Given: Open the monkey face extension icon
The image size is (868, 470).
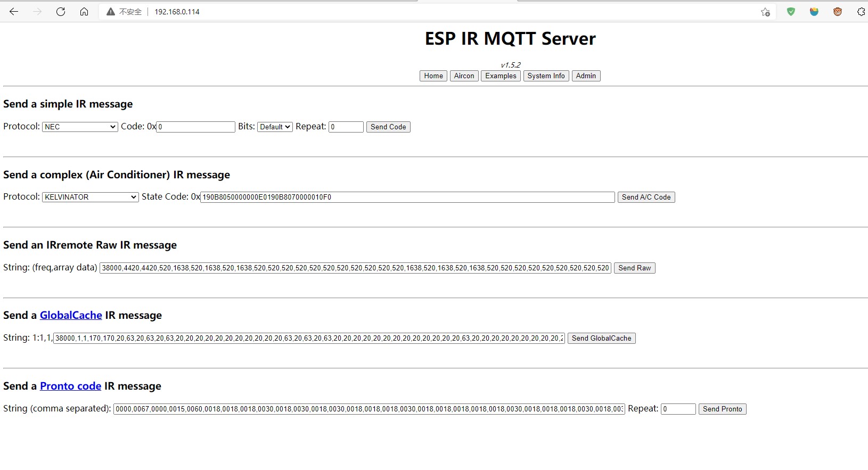Looking at the screenshot, I should [x=838, y=12].
